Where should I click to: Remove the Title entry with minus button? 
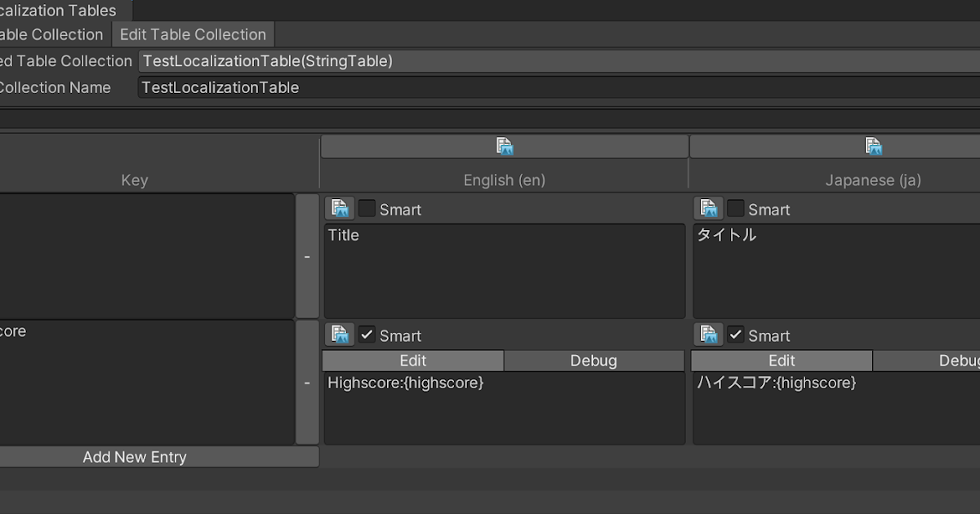point(308,255)
